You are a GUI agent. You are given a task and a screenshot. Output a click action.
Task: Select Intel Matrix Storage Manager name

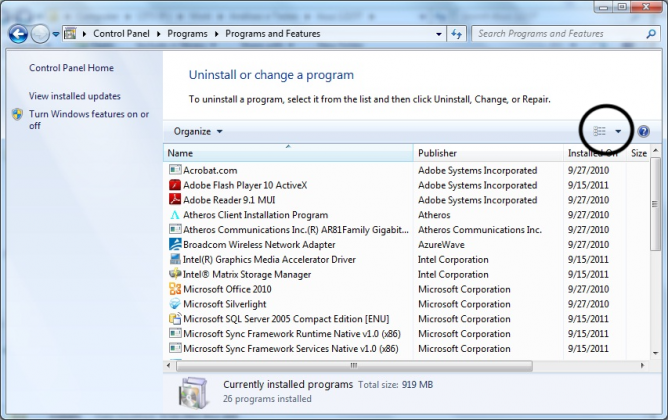247,274
